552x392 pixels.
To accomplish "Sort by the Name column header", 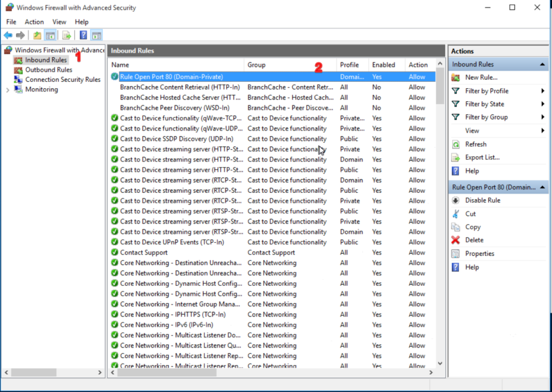I will 176,65.
